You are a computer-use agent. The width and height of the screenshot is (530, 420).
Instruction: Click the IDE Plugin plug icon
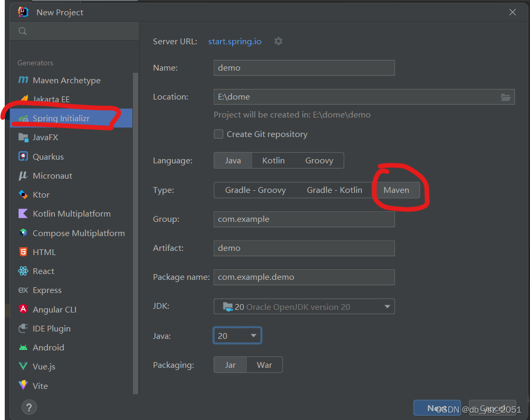click(x=23, y=328)
